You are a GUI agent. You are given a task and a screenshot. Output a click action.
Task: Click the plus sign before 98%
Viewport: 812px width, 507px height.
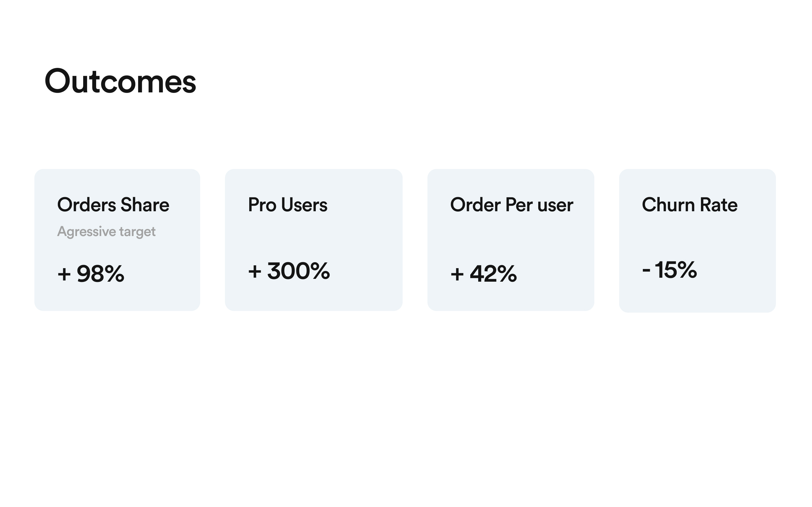coord(64,274)
